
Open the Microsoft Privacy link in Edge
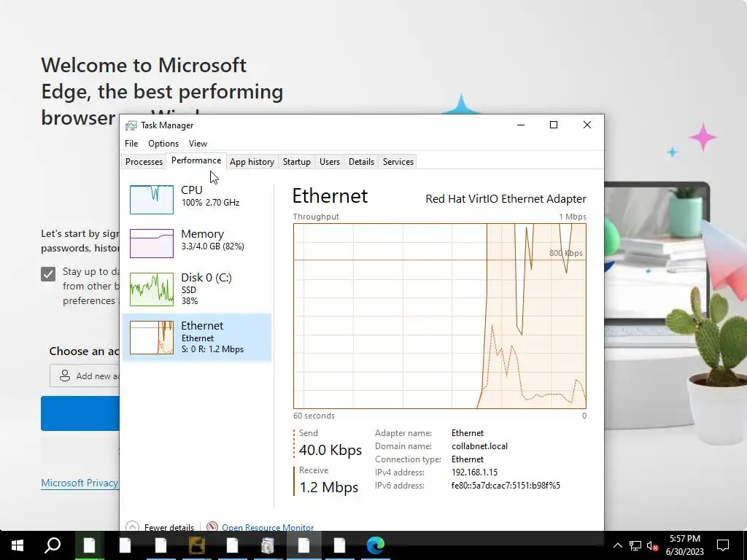tap(80, 483)
